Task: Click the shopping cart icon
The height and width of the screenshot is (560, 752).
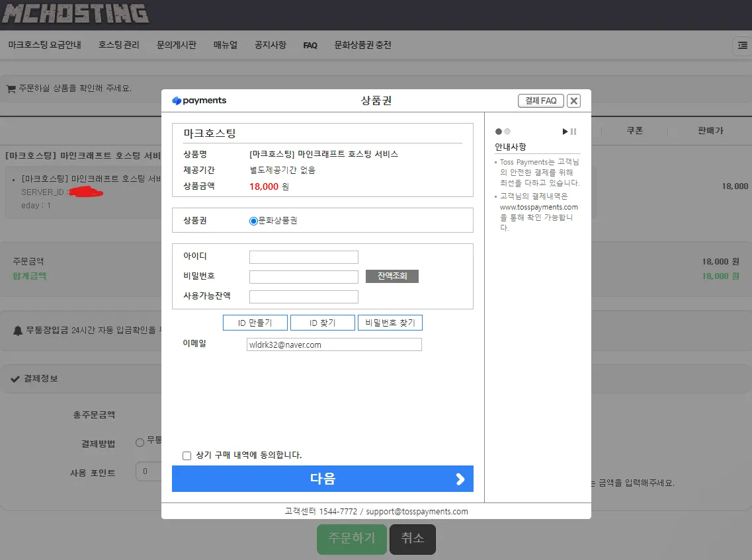Action: click(11, 89)
